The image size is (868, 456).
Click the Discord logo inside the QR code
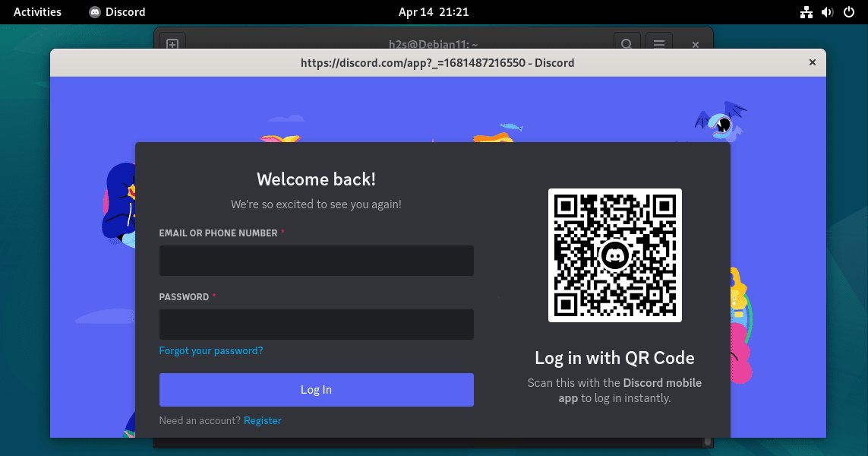click(x=614, y=255)
